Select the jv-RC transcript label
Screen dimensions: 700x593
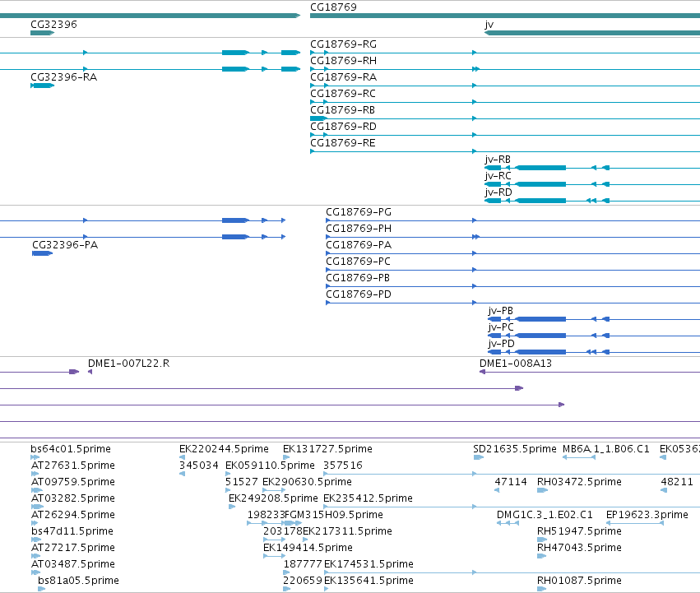tap(498, 176)
